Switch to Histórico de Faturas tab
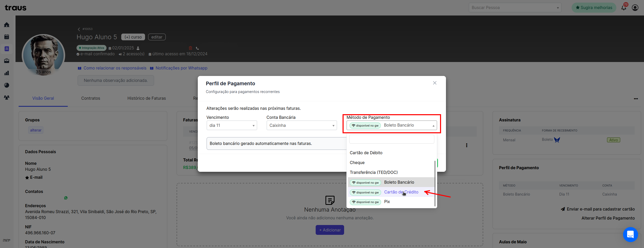Viewport: 644px width, 248px height. pos(147,98)
